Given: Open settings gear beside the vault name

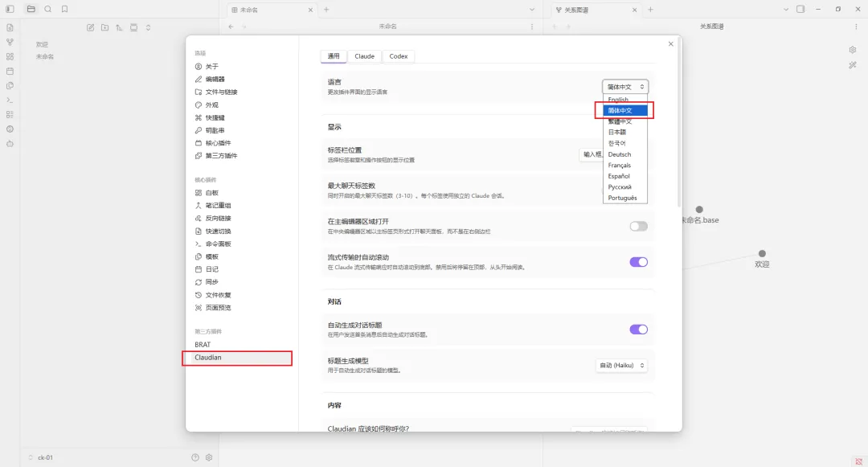Looking at the screenshot, I should pos(209,457).
